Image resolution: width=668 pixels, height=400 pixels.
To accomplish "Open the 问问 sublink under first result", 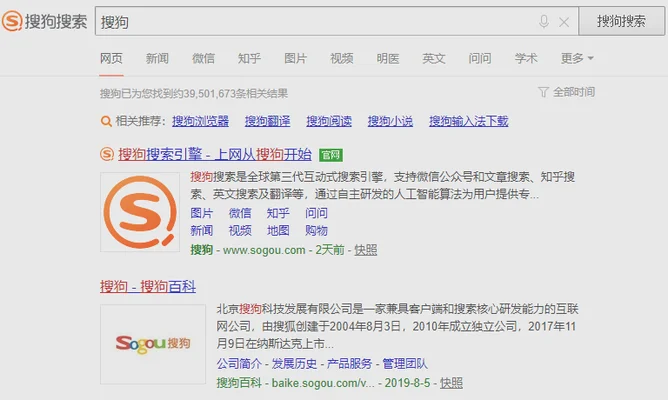I will point(316,213).
